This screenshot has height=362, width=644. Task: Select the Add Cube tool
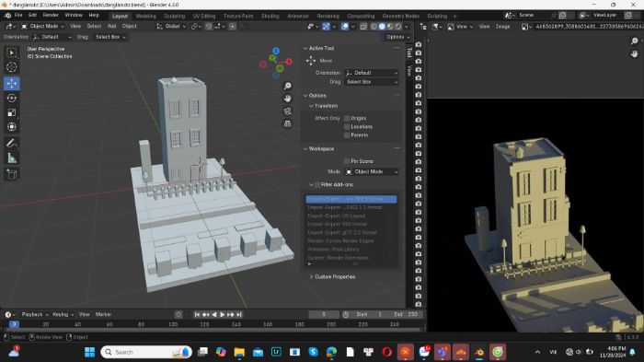pyautogui.click(x=11, y=174)
